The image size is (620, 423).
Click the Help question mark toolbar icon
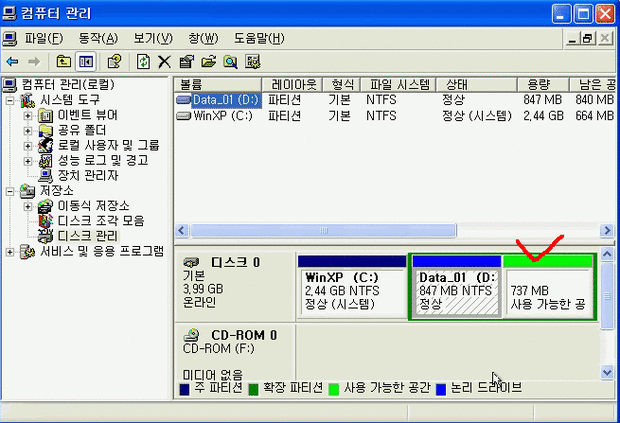click(114, 62)
